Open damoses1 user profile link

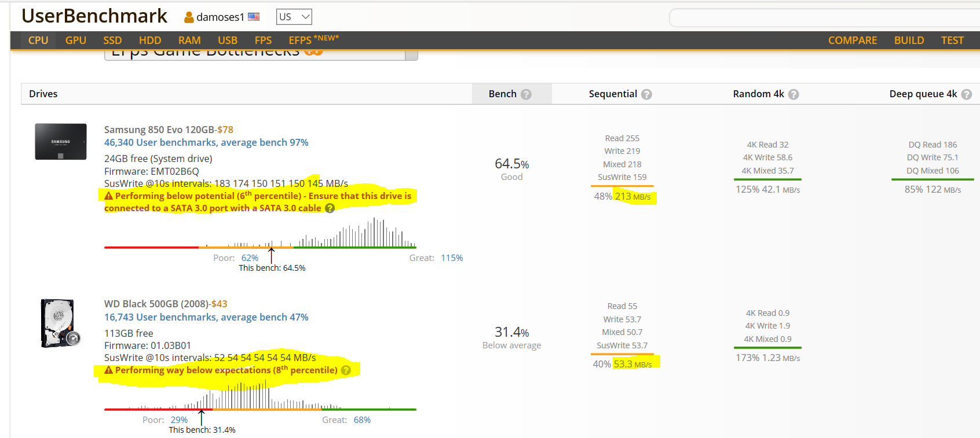(x=220, y=17)
